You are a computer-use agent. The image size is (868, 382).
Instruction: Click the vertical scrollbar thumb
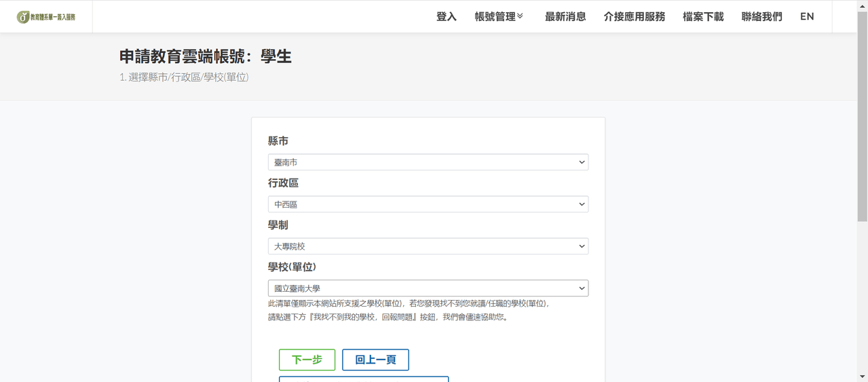[x=863, y=116]
